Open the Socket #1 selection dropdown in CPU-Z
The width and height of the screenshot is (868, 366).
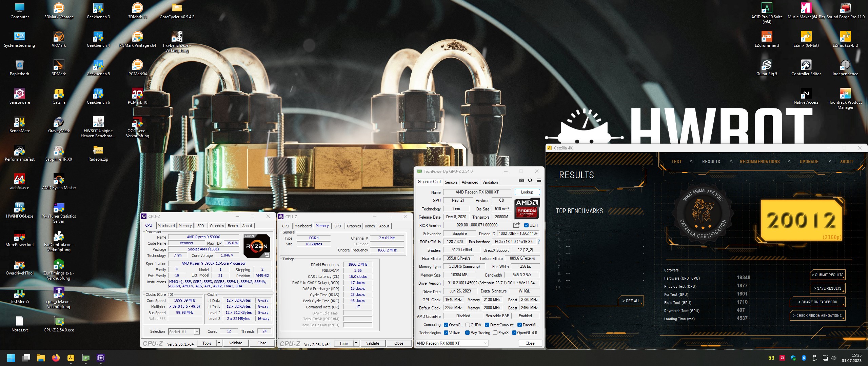pyautogui.click(x=184, y=332)
